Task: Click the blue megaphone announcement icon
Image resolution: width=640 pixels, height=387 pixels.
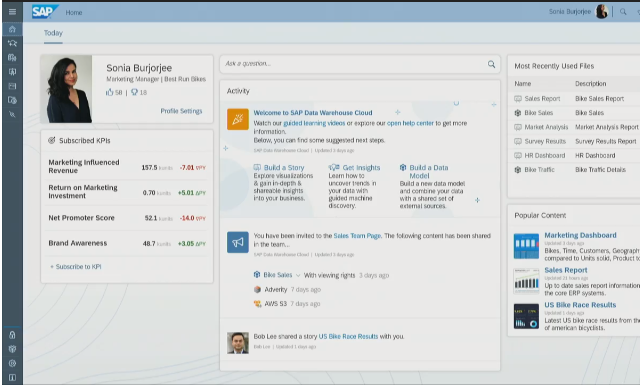Action: coord(238,242)
